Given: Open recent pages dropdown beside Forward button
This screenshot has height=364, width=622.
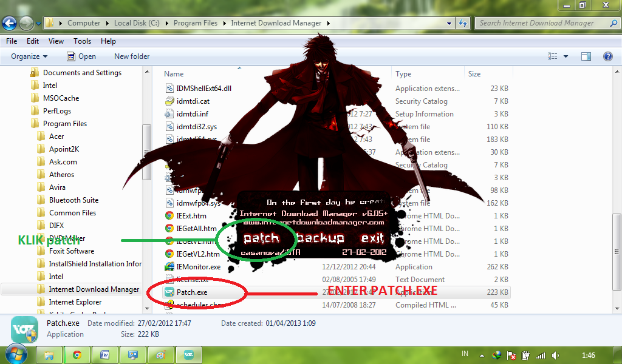Looking at the screenshot, I should (38, 24).
